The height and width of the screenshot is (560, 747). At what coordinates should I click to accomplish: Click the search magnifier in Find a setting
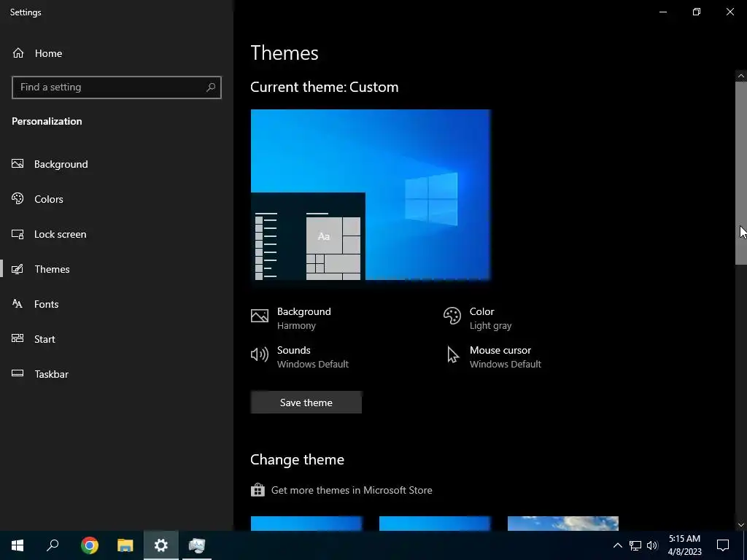(x=211, y=87)
